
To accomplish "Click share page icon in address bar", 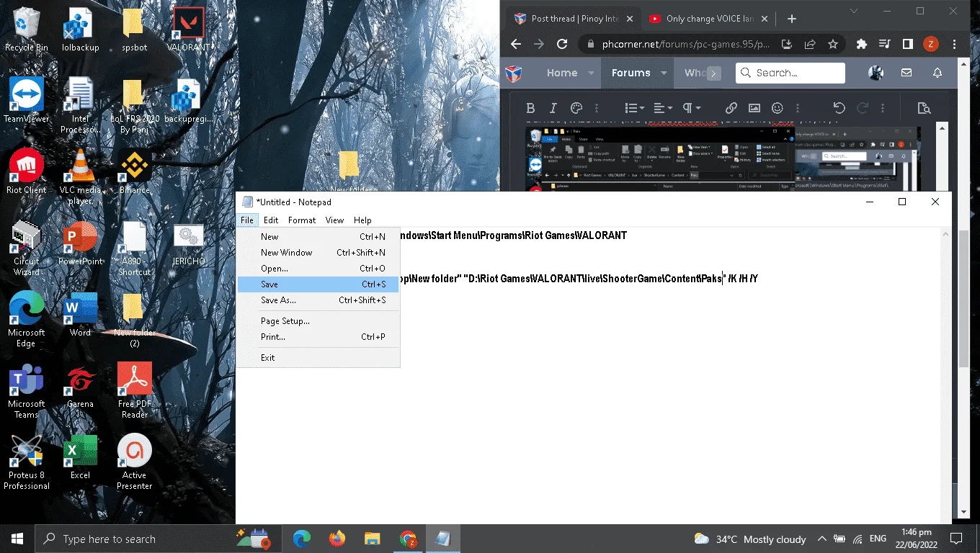I will [810, 44].
